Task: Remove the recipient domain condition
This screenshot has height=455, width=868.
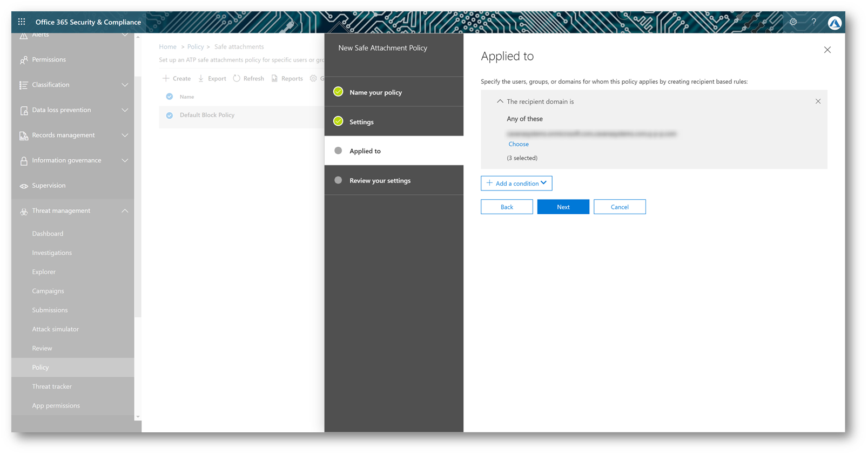Action: coord(818,101)
